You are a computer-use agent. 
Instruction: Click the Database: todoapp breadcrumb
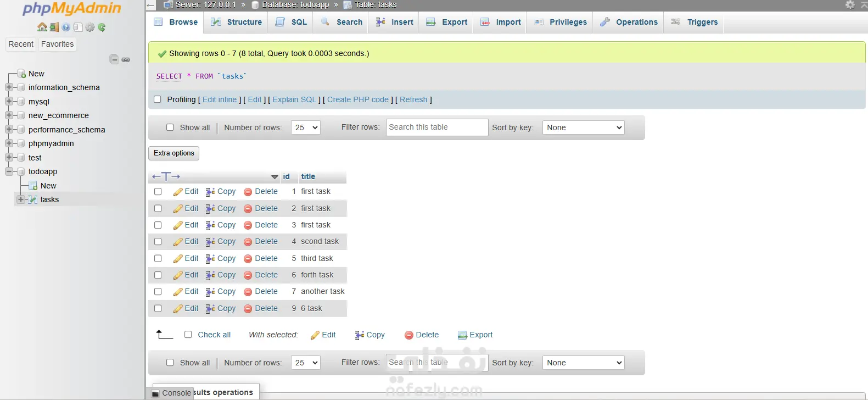click(x=296, y=5)
